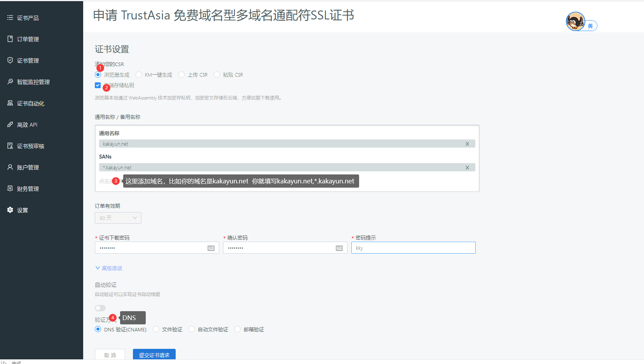Click the 账户管理 user icon
The height and width of the screenshot is (364, 644).
coord(10,167)
